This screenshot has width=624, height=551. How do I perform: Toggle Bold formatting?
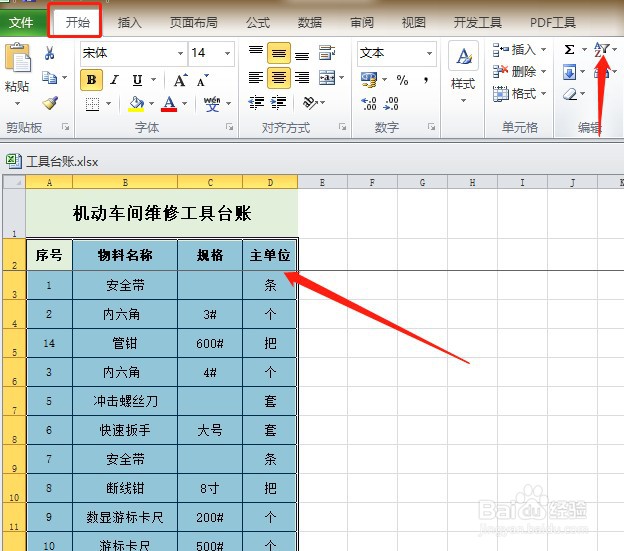pos(92,80)
